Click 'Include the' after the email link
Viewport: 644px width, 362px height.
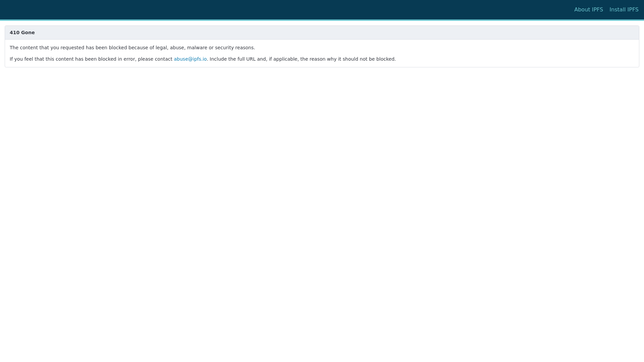coord(223,59)
